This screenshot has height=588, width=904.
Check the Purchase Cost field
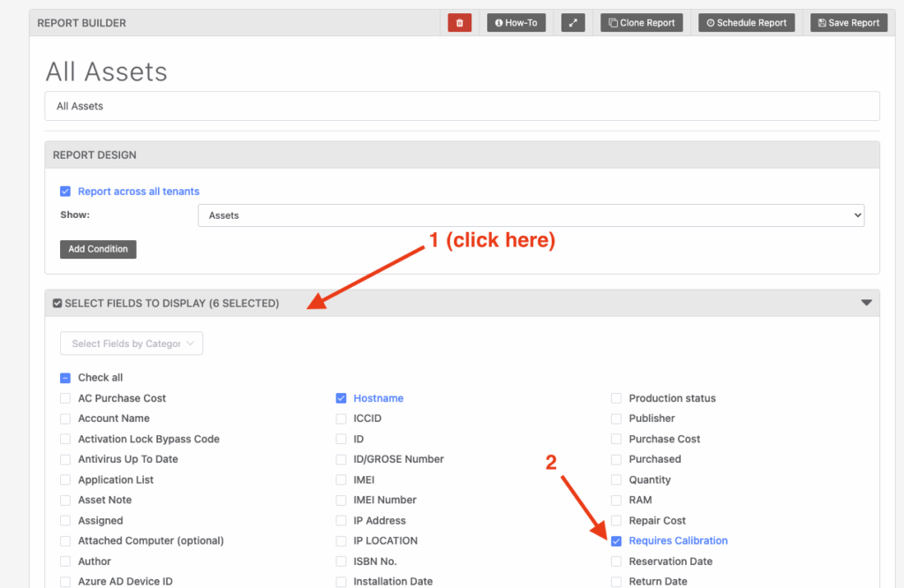617,439
